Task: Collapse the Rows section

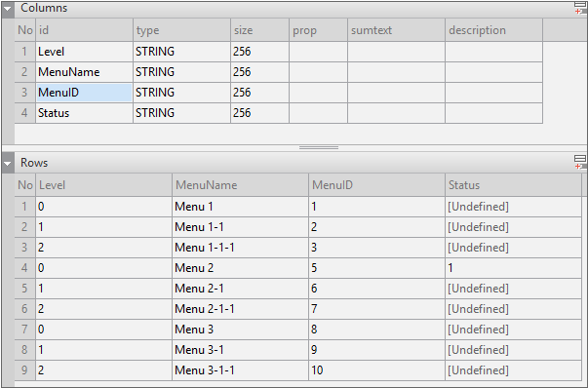Action: [8, 164]
